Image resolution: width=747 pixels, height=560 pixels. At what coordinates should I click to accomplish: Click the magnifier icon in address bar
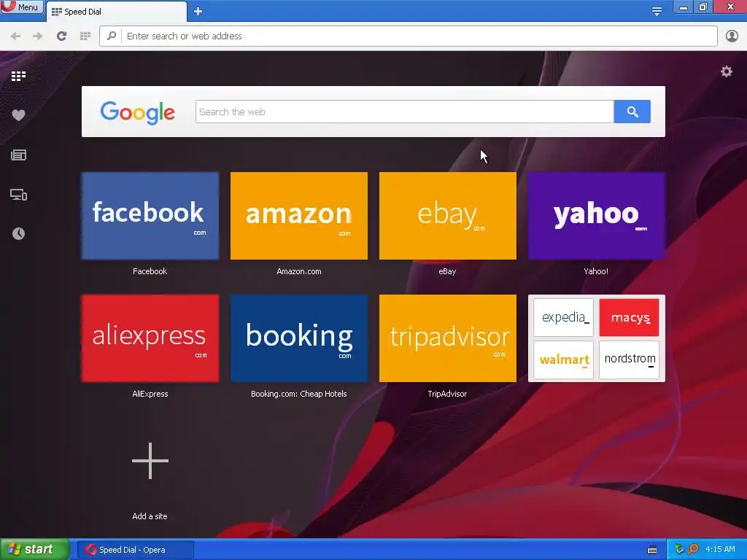[x=112, y=36]
